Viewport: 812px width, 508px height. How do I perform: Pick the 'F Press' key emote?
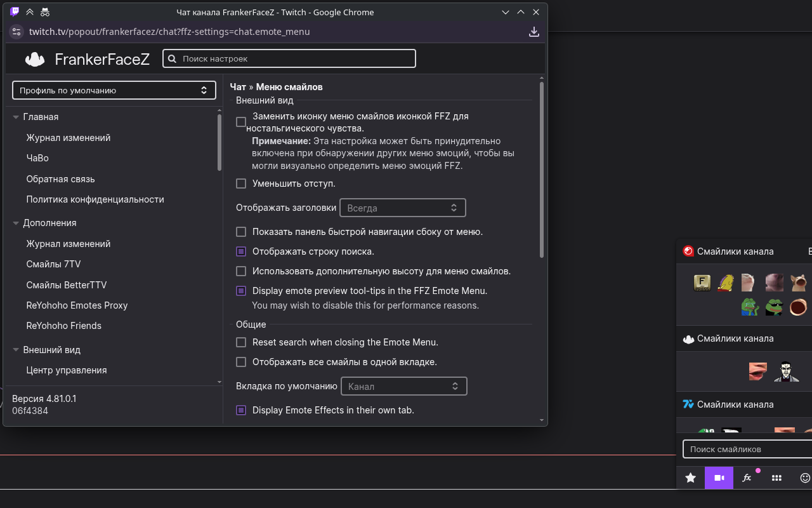(702, 283)
